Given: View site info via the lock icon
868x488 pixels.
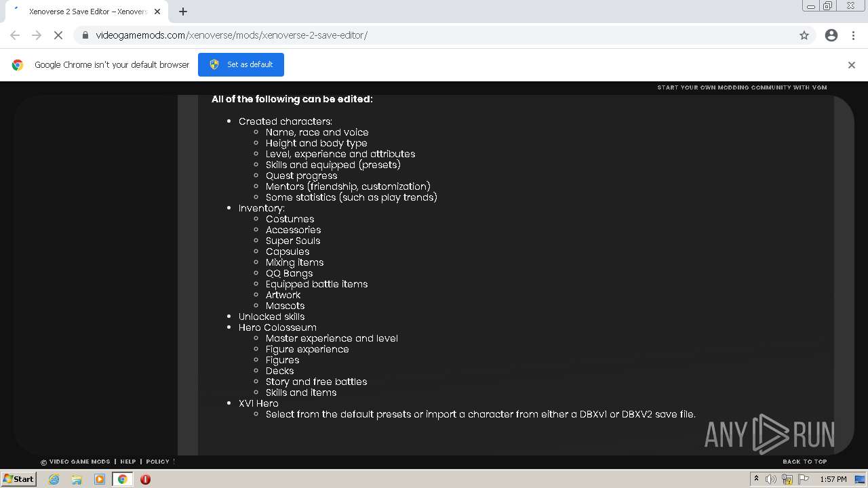Looking at the screenshot, I should [85, 35].
